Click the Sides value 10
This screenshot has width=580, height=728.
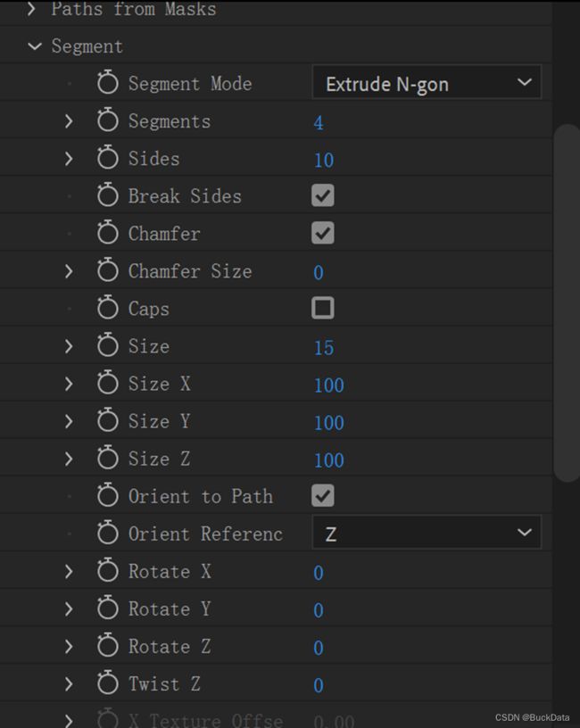point(324,161)
